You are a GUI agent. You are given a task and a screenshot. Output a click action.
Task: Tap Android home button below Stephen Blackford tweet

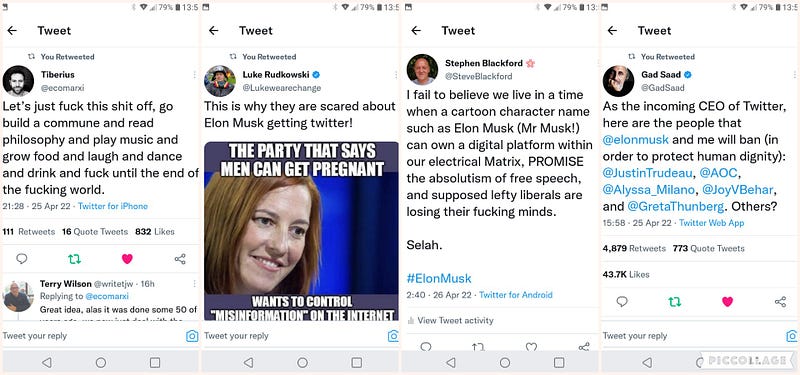click(505, 362)
